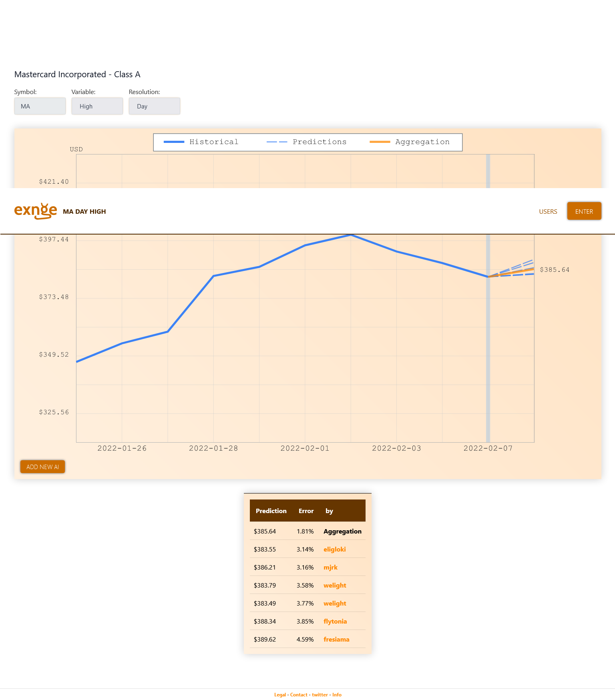Open flytonia's user profile link
615x700 pixels.
[335, 621]
